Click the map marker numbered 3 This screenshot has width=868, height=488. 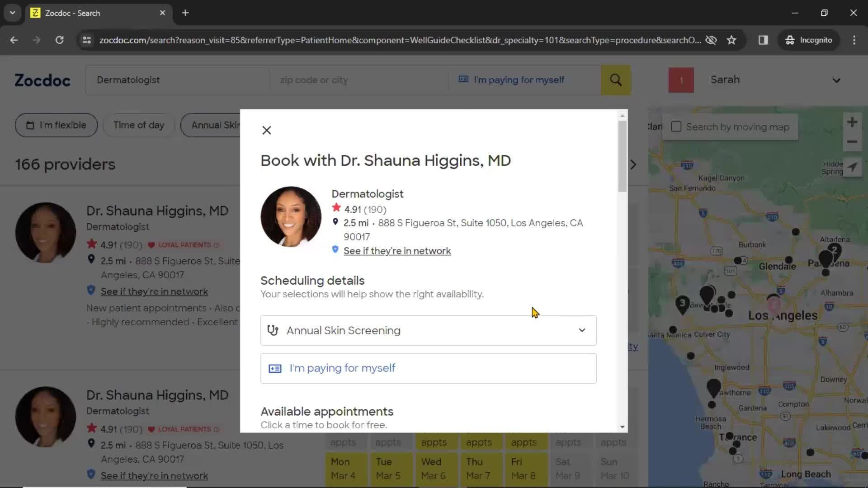click(x=682, y=304)
